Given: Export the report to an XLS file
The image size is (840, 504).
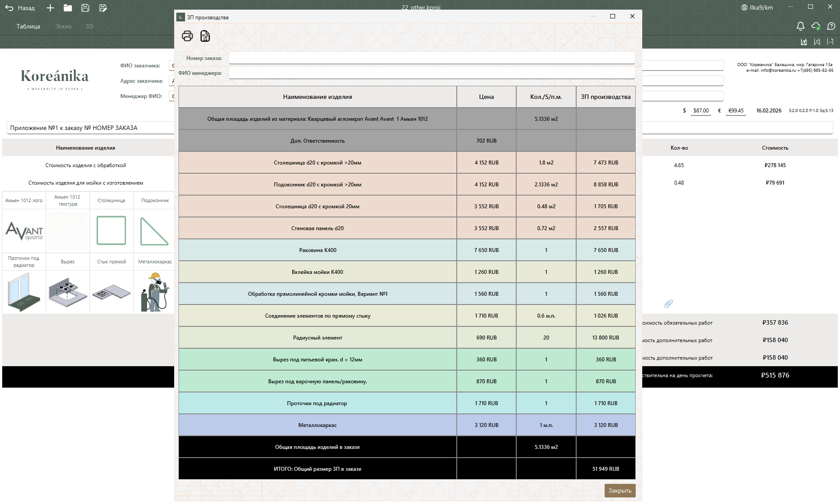Looking at the screenshot, I should [205, 36].
